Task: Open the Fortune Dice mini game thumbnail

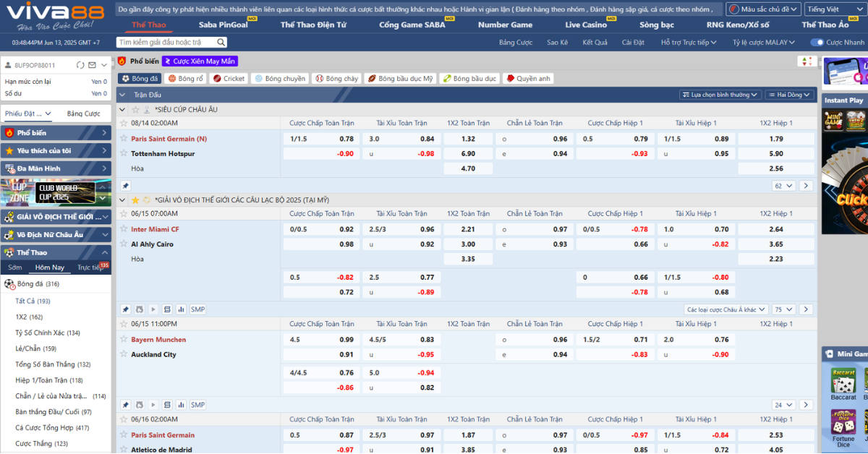Action: tap(843, 428)
